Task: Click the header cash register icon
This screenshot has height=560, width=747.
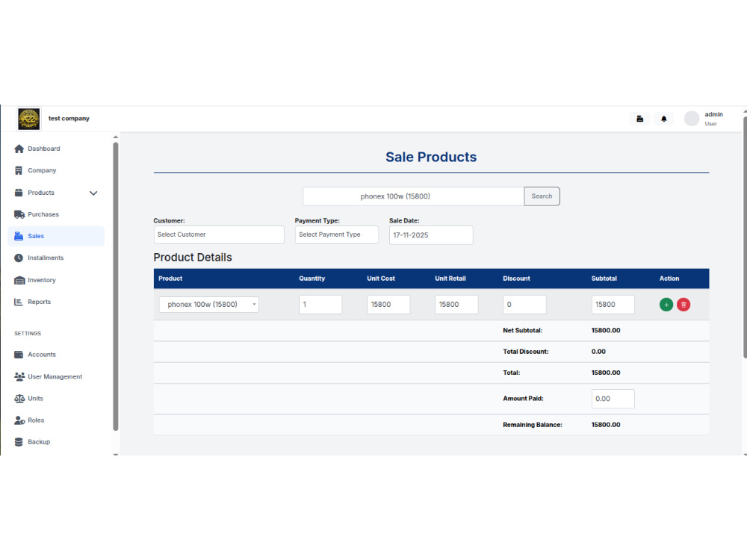Action: point(640,119)
